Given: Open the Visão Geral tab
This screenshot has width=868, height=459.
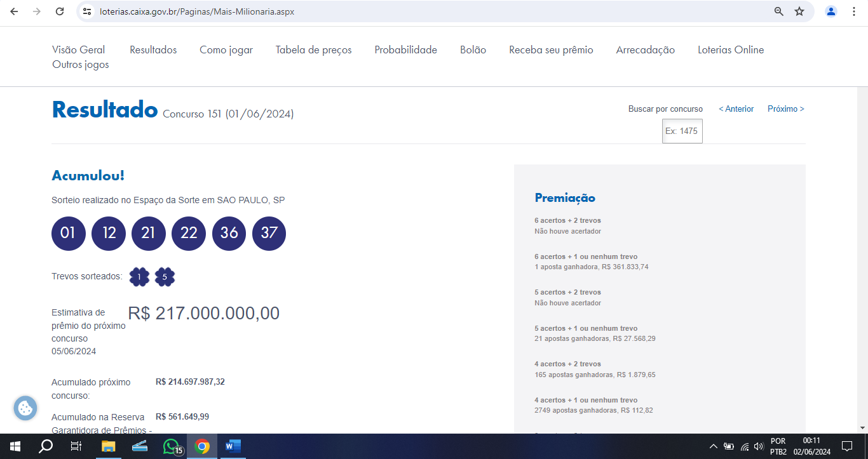Looking at the screenshot, I should 78,50.
